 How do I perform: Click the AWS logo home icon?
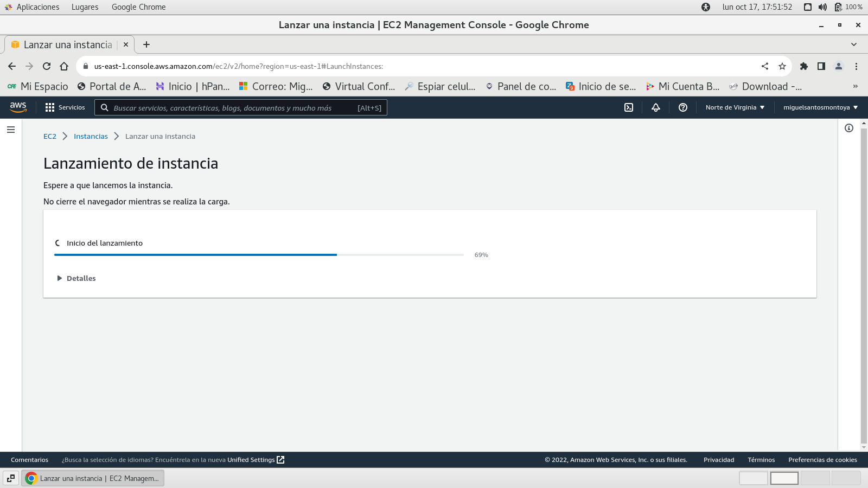pos(18,107)
